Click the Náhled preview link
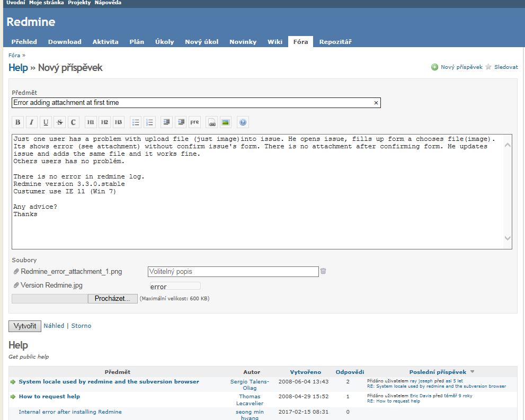The height and width of the screenshot is (420, 525). tap(54, 326)
